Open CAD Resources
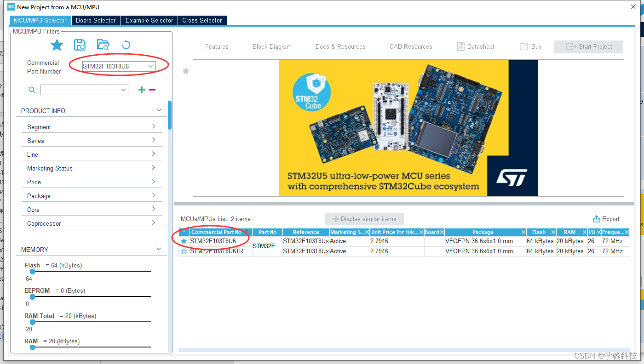The height and width of the screenshot is (364, 644). (x=411, y=46)
